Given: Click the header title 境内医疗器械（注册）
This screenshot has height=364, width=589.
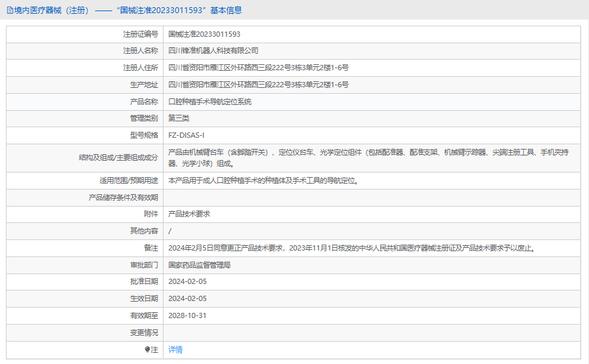Looking at the screenshot, I should coord(52,10).
